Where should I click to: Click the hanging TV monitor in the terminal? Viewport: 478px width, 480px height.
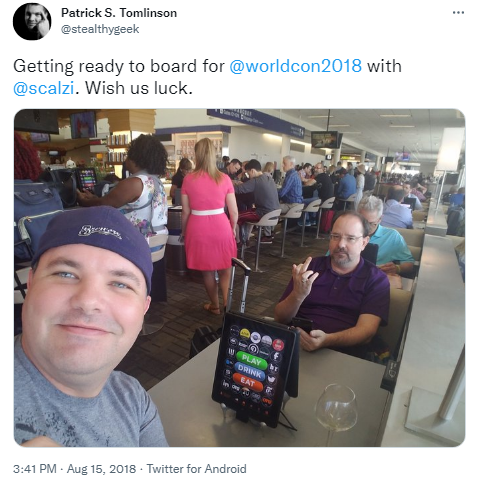pyautogui.click(x=326, y=139)
